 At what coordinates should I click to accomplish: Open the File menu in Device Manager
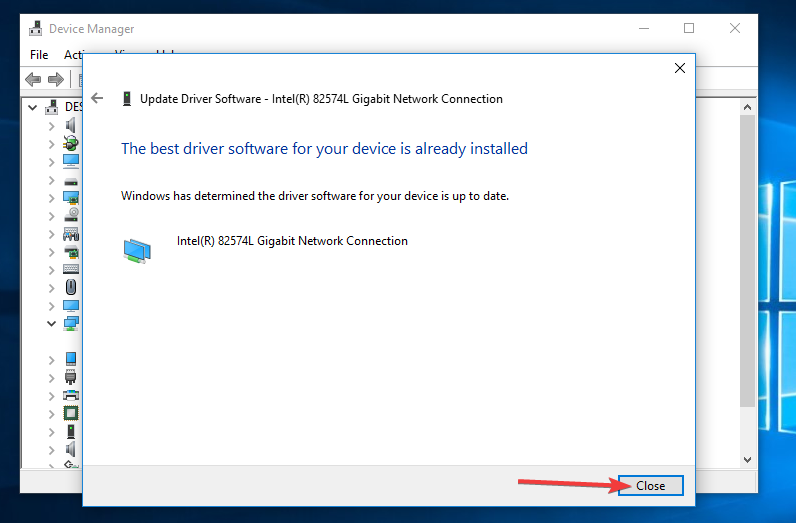[39, 54]
